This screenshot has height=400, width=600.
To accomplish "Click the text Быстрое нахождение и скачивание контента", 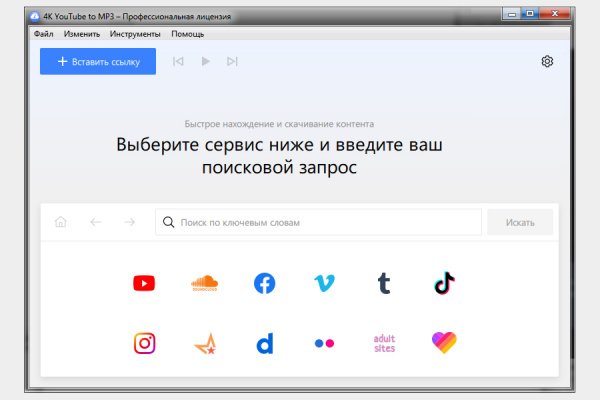I will (279, 124).
